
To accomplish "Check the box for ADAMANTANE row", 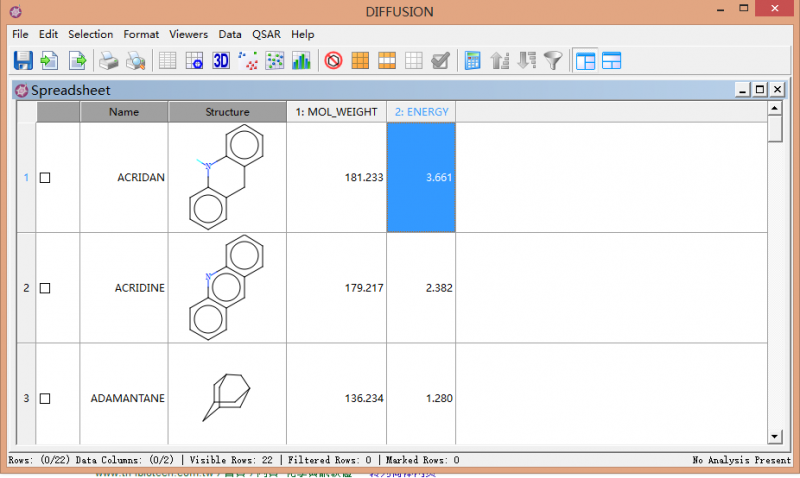I will point(45,398).
